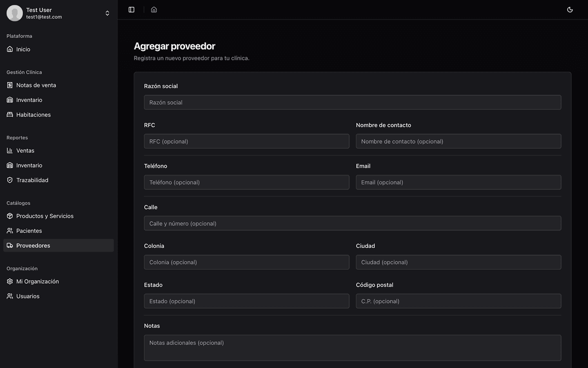Open Trazabilidad shield icon
This screenshot has height=368, width=588.
click(10, 180)
